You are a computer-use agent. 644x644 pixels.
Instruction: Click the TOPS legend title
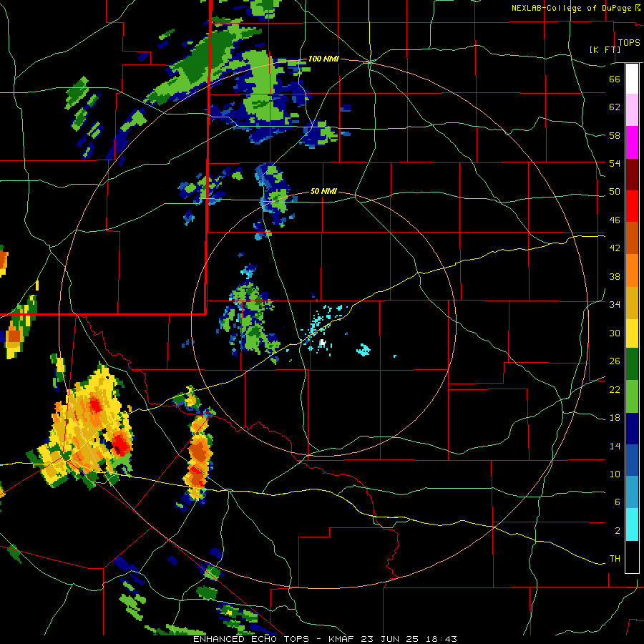629,43
